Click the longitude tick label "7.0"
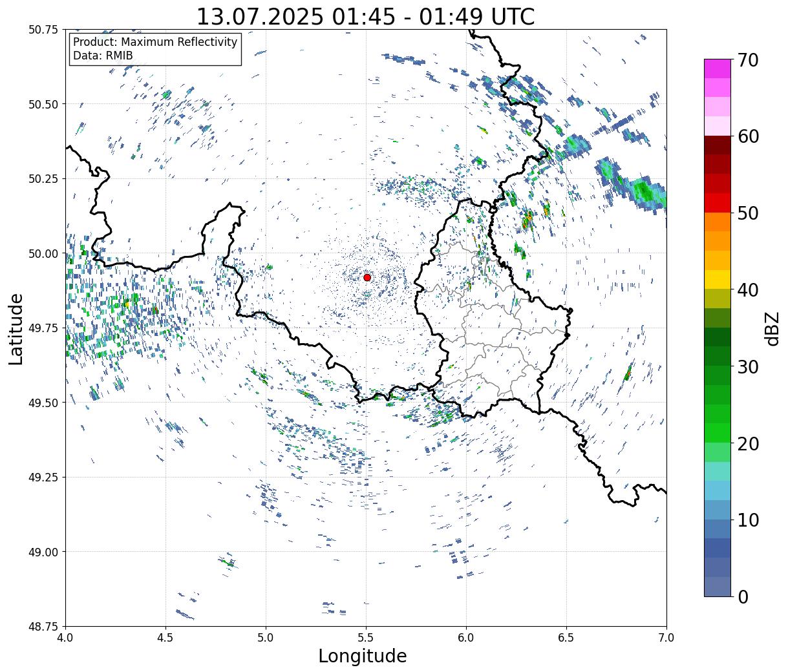 coord(666,638)
